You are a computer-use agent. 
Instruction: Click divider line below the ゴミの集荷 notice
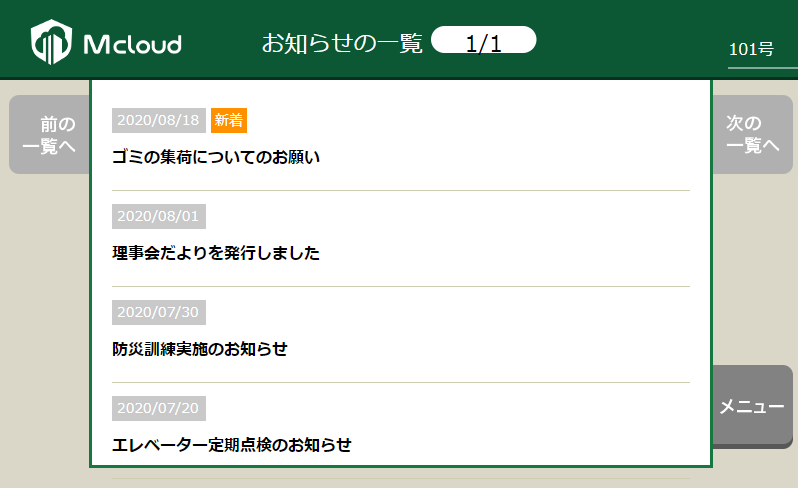click(x=400, y=190)
